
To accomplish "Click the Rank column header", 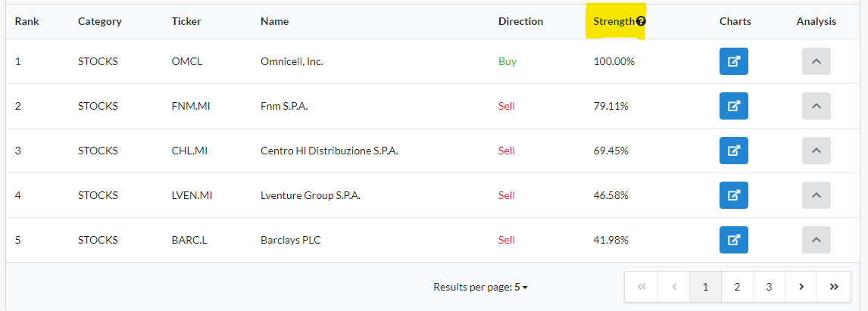I will click(x=27, y=21).
